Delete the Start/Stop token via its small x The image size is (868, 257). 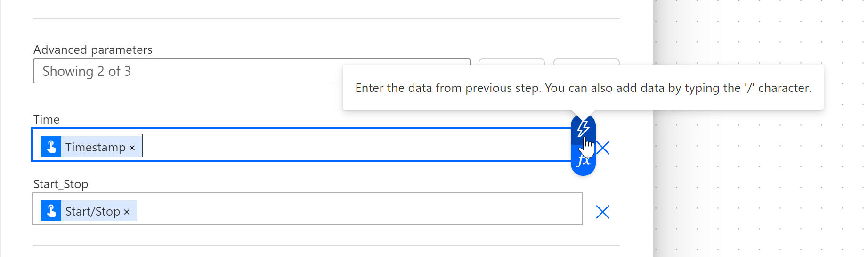point(127,212)
